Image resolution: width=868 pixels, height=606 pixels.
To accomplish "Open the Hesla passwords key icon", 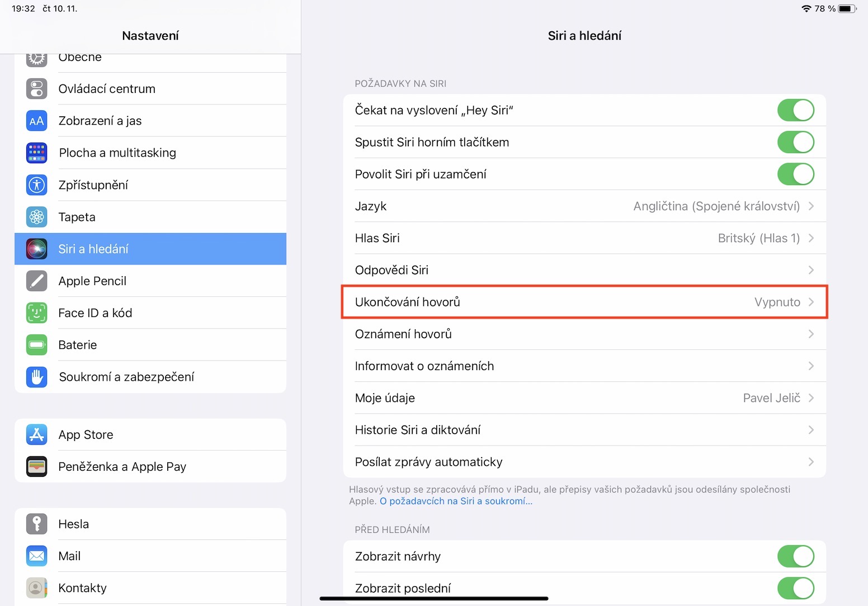I will 37,524.
